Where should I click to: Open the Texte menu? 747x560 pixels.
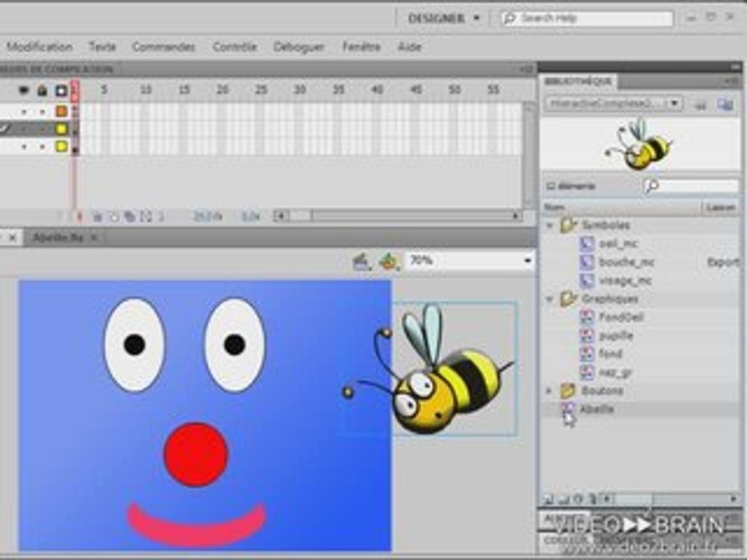103,47
